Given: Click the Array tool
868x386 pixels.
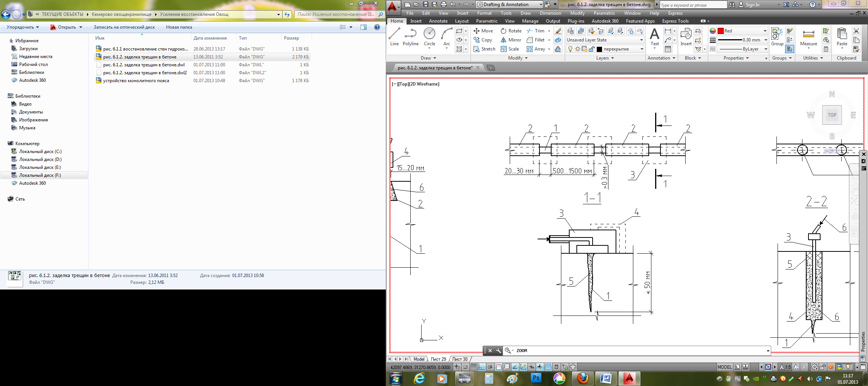Looking at the screenshot, I should click(x=536, y=49).
